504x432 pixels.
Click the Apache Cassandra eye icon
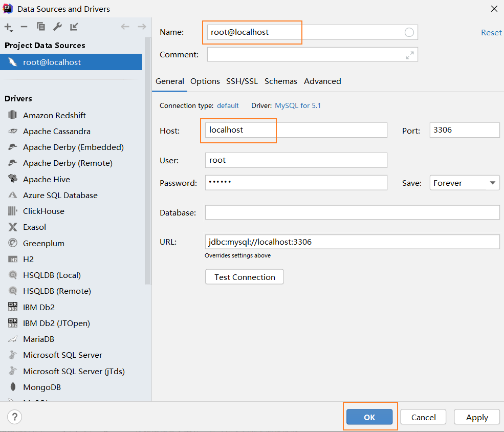coord(12,131)
